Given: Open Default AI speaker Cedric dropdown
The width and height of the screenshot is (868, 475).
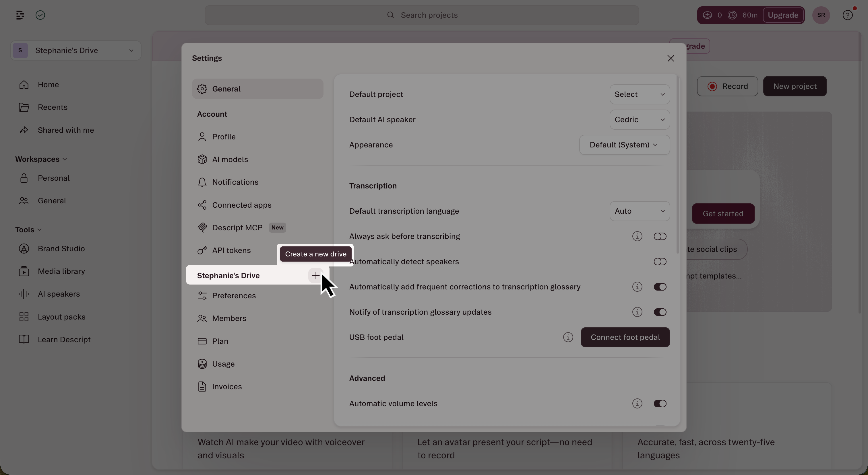Looking at the screenshot, I should point(640,120).
